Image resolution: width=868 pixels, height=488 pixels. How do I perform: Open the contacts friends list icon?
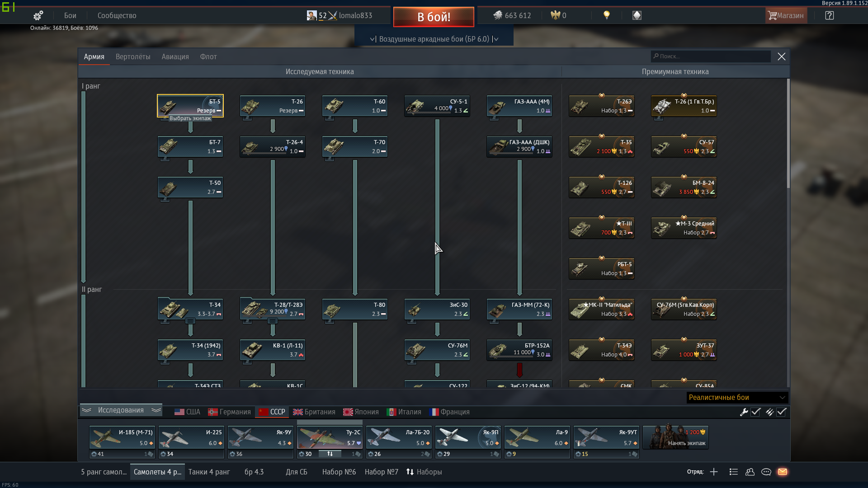(750, 472)
